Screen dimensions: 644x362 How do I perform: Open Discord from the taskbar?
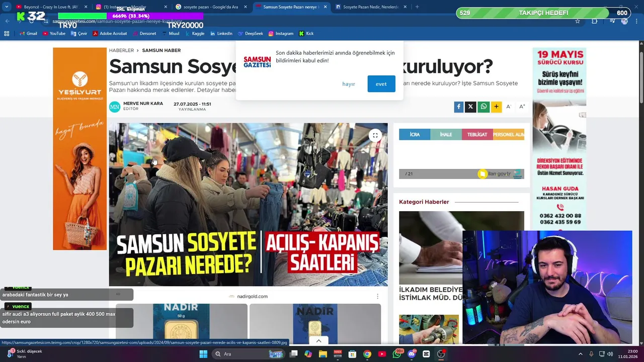tap(412, 354)
